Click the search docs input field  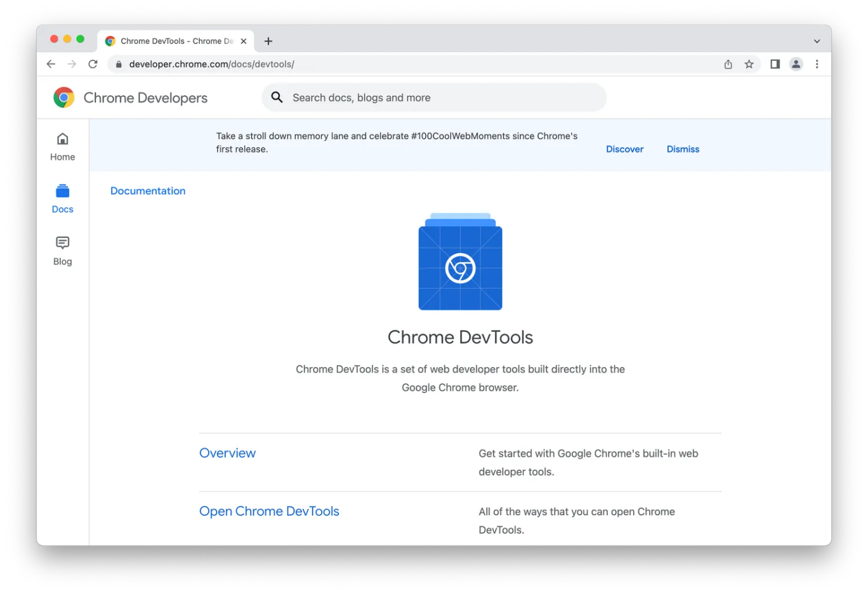[x=434, y=97]
